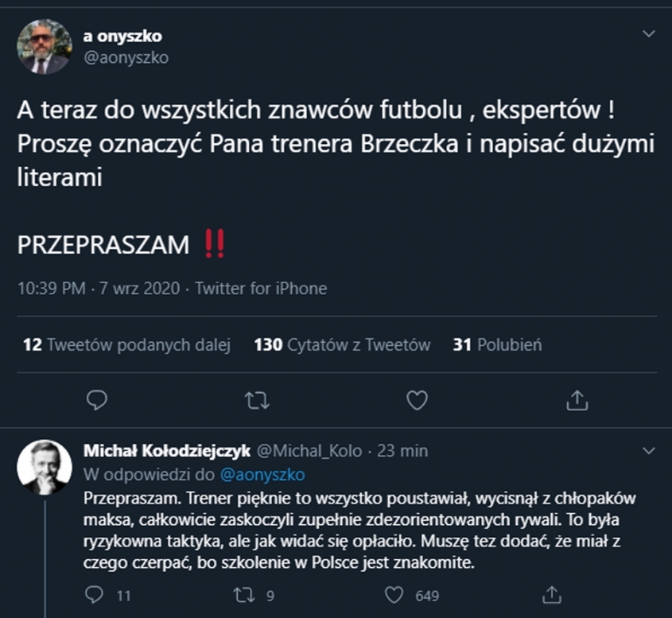Share the main tweet by a onyszko
The height and width of the screenshot is (618, 672).
[x=577, y=400]
